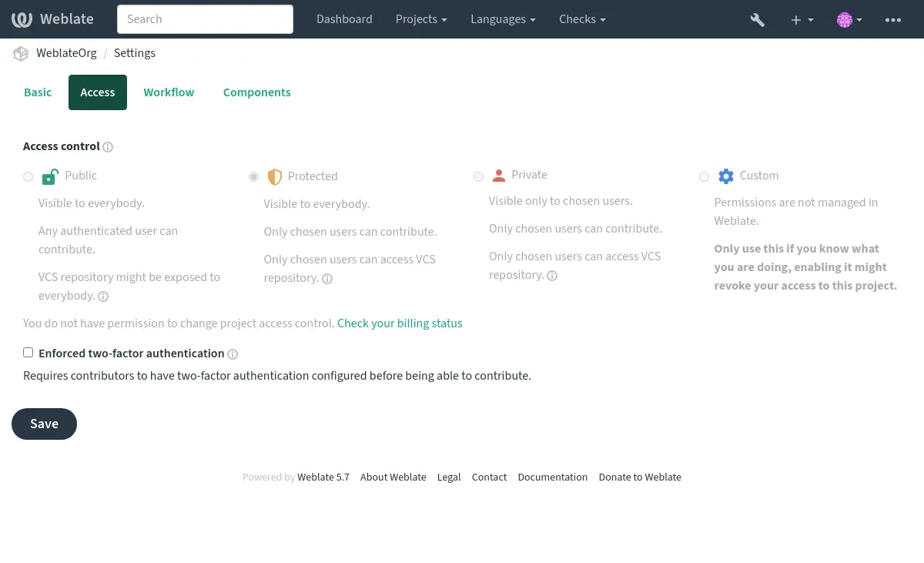The image size is (924, 563).
Task: Click the Private option label
Action: click(x=530, y=175)
